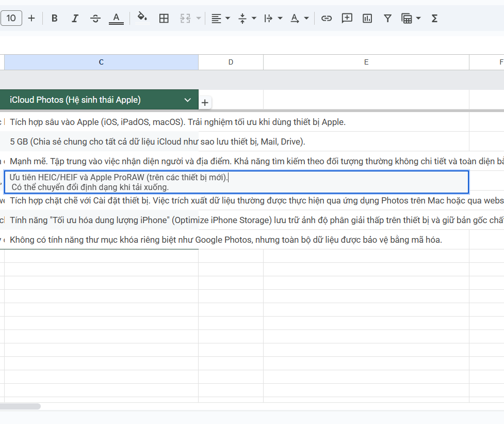This screenshot has height=424, width=504.
Task: Select column D header
Action: (231, 62)
